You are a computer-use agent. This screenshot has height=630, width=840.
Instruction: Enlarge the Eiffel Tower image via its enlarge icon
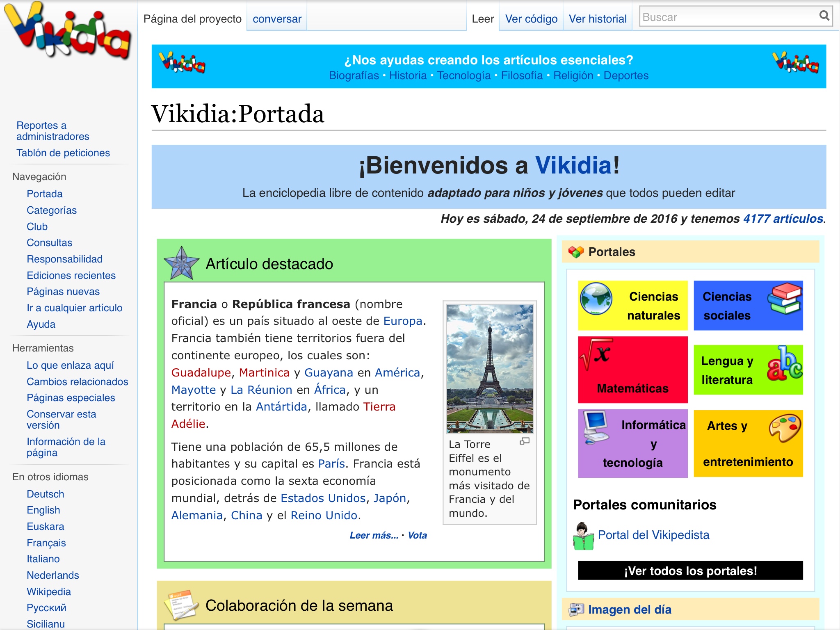pyautogui.click(x=525, y=441)
